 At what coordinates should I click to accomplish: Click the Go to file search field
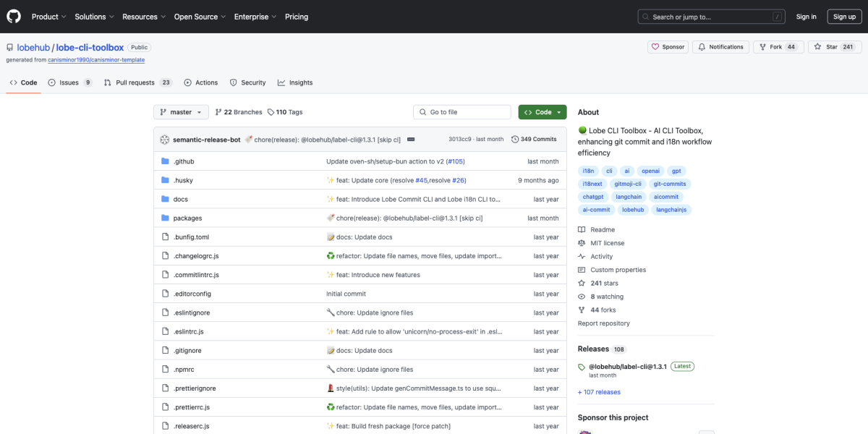coord(461,112)
